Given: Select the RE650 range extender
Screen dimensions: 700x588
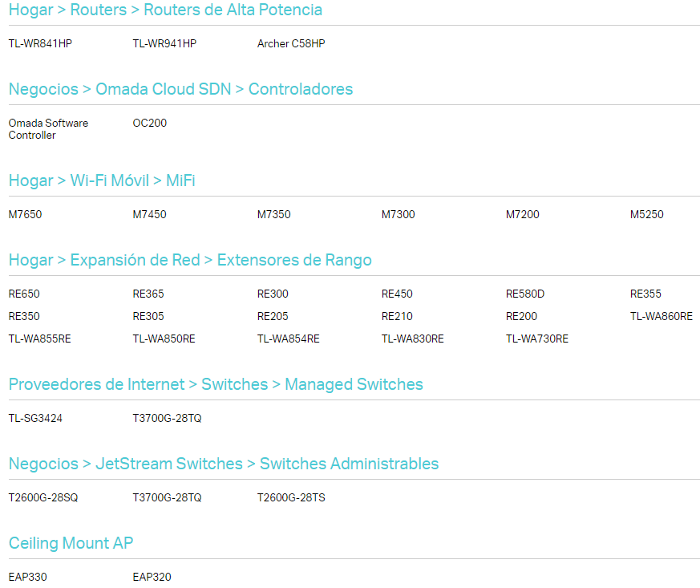Looking at the screenshot, I should [24, 294].
